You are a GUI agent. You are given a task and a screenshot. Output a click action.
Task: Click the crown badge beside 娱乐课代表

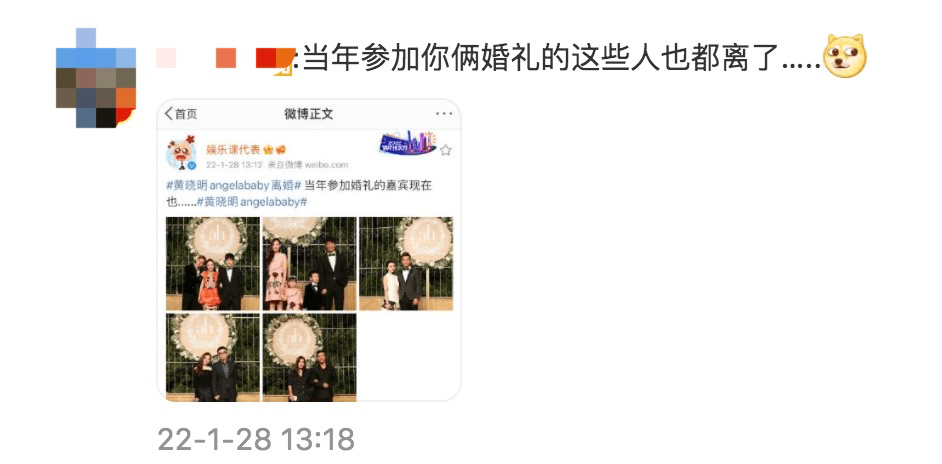coord(268,150)
